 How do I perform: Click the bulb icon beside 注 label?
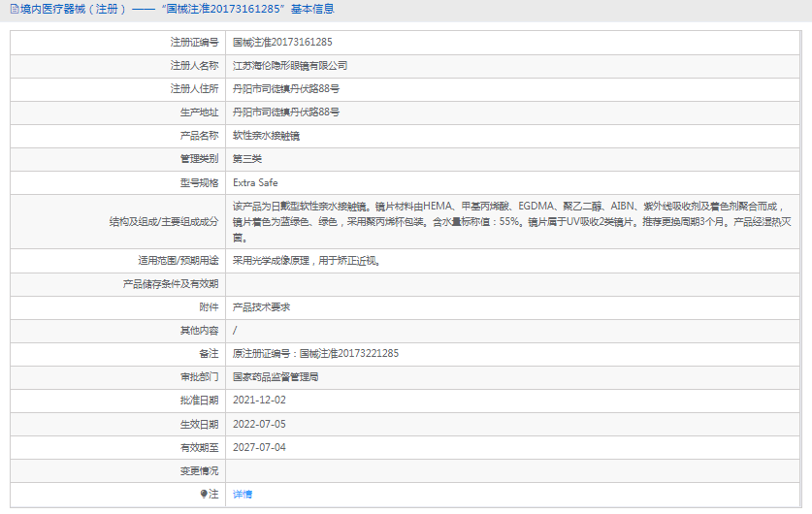tap(204, 494)
